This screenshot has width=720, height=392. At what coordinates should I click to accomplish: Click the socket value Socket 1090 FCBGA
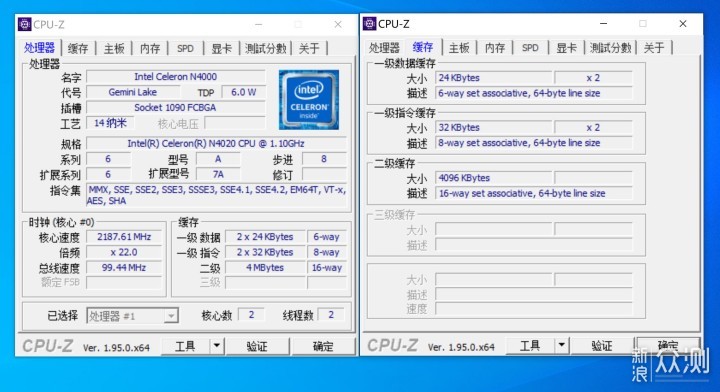click(x=176, y=107)
